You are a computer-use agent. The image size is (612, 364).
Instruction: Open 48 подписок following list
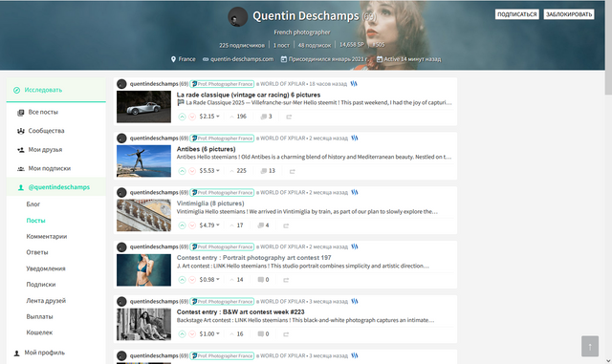click(x=315, y=45)
